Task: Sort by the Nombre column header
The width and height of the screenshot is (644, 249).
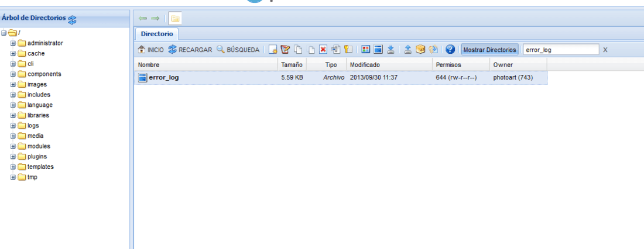Action: [206, 65]
